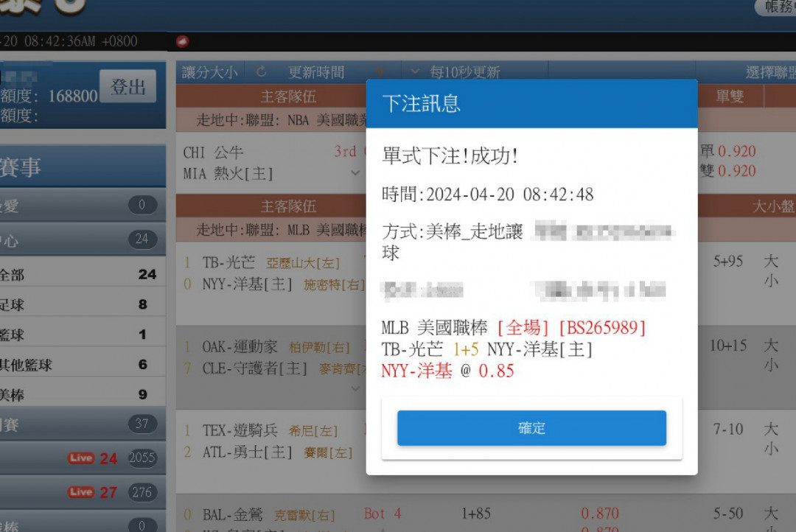Viewport: 796px width, 532px height.
Task: Click the 大小盤 column header
Action: coord(772,206)
